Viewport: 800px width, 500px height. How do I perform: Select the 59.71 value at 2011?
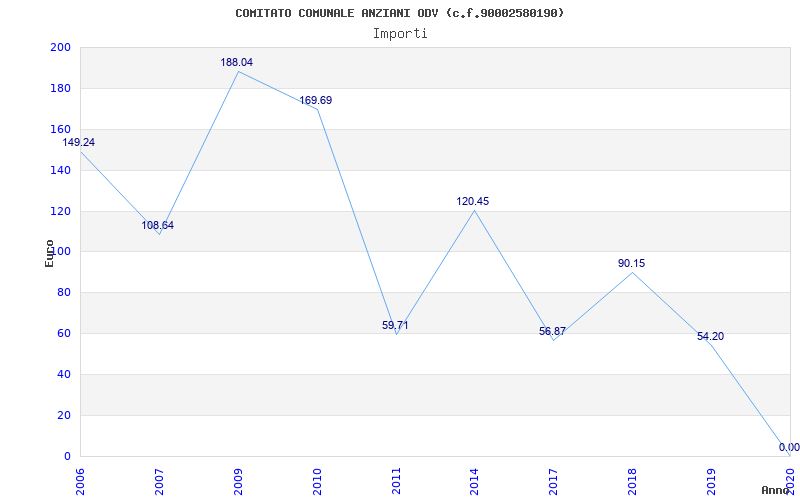coord(395,325)
